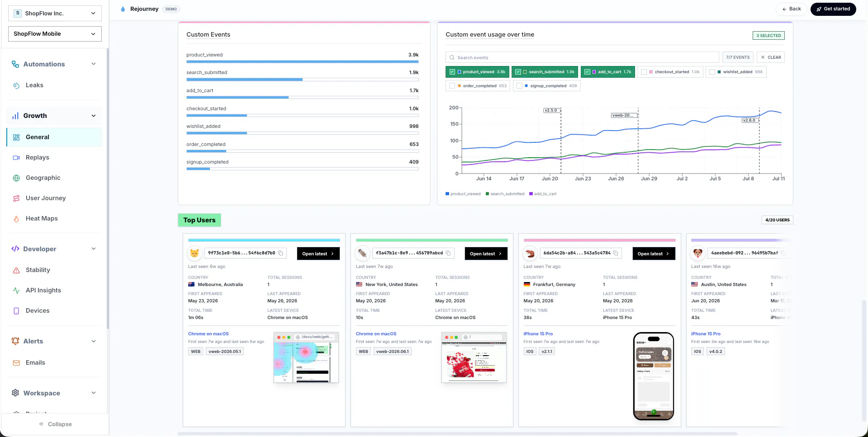Open the General menu item

tap(54, 137)
